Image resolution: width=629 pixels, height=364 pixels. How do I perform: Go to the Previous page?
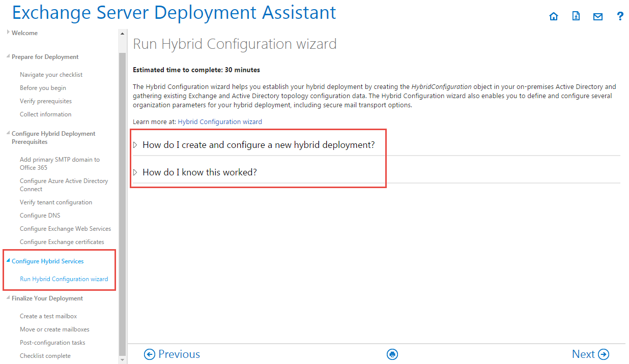tap(172, 354)
